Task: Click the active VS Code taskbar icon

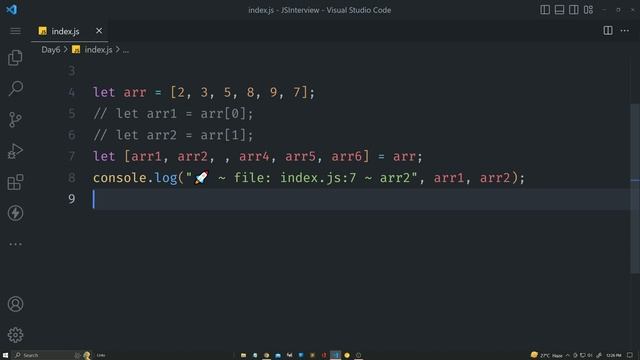Action: pos(336,355)
